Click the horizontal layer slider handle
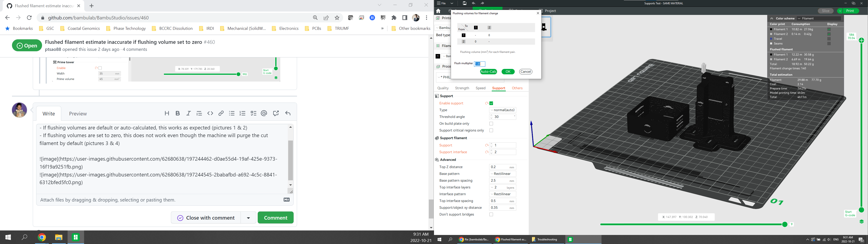 [x=785, y=224]
